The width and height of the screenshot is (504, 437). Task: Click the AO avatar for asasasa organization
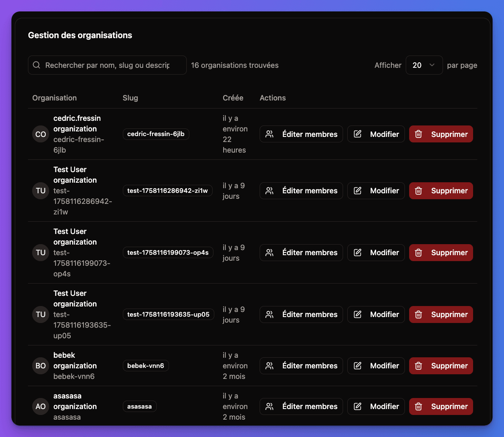(x=40, y=406)
